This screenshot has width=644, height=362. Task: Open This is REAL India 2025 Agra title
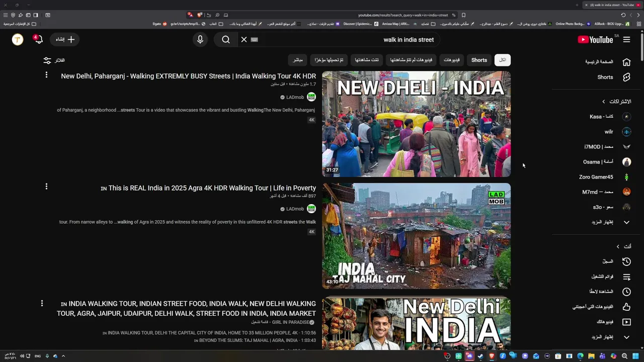tap(208, 188)
